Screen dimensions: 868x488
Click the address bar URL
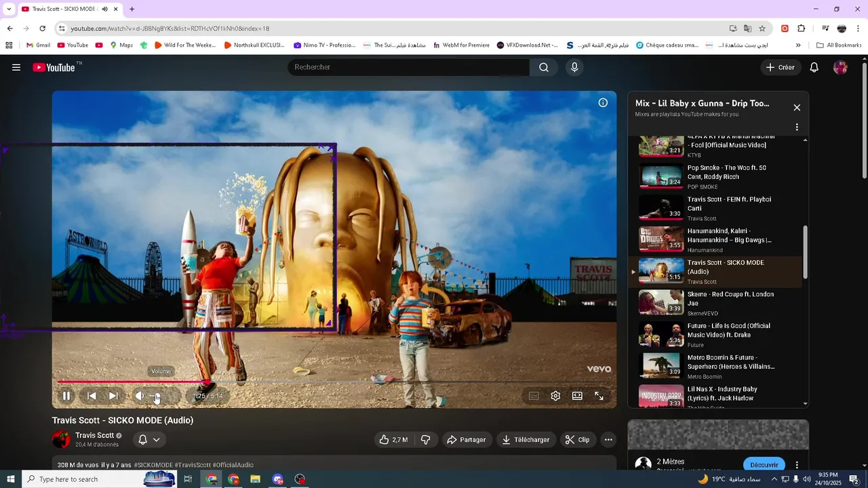point(170,28)
